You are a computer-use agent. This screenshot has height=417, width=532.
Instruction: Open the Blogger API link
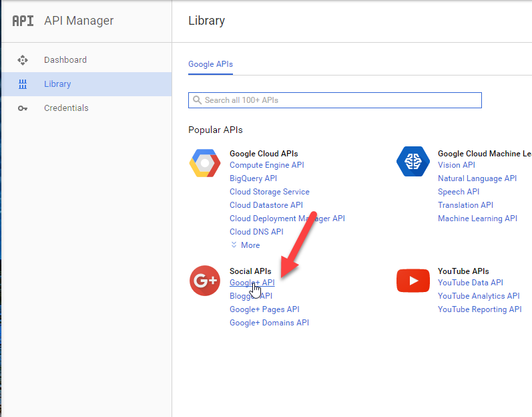click(251, 296)
